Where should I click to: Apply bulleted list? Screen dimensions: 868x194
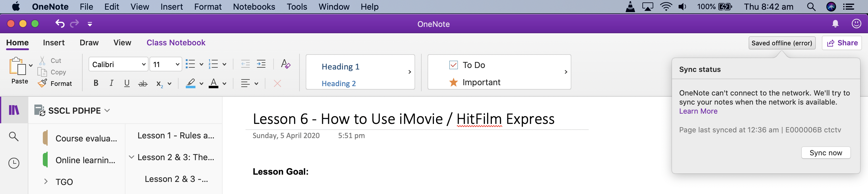[190, 64]
